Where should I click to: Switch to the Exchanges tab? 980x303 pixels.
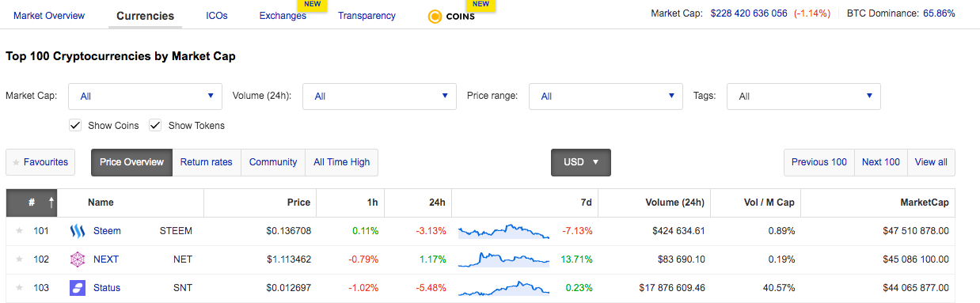(283, 16)
